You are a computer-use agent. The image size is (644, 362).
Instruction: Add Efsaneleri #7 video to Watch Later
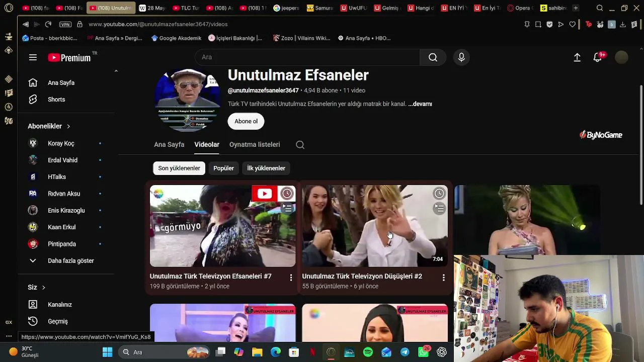(287, 194)
